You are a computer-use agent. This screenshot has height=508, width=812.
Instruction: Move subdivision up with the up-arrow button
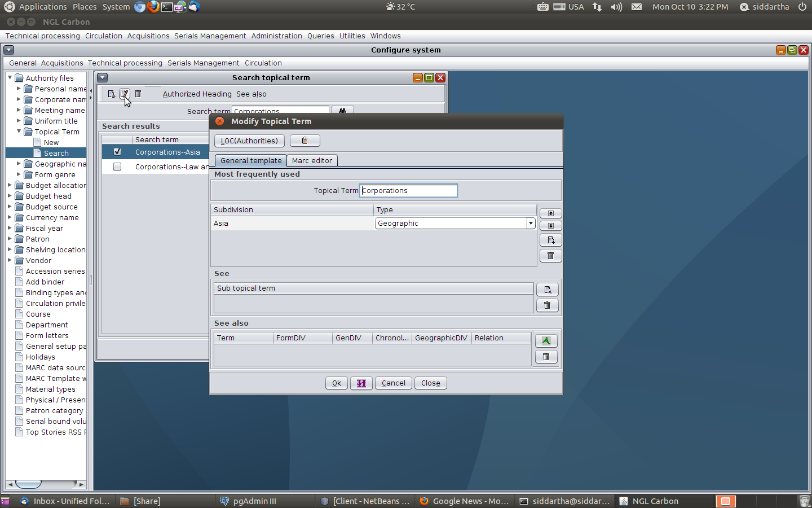coord(550,213)
